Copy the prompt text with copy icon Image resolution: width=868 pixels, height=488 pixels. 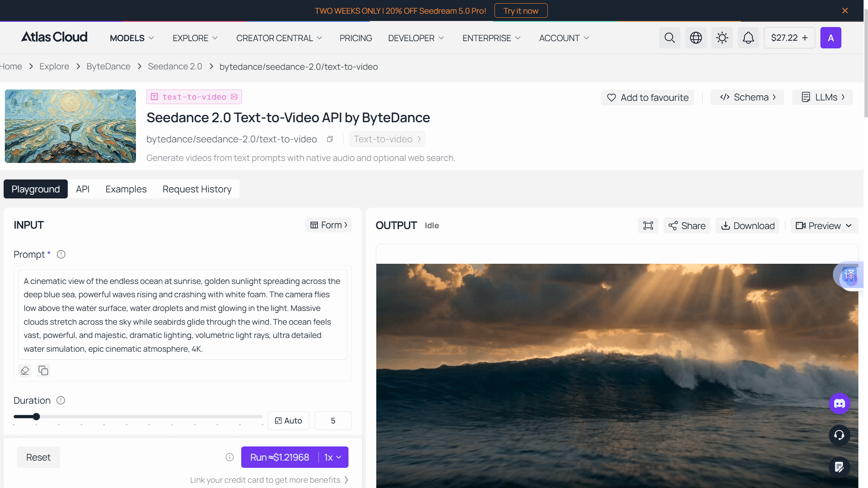[43, 370]
